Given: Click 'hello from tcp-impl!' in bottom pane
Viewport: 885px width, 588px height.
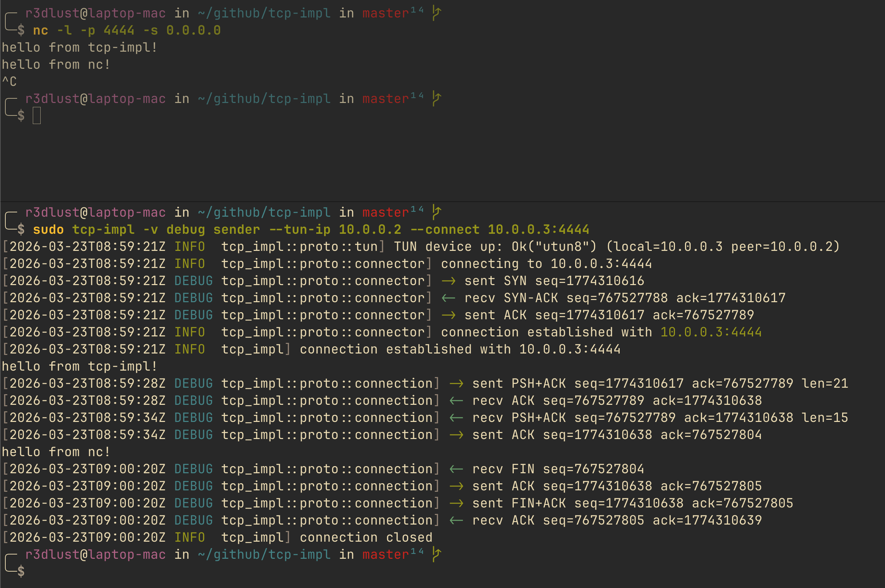Looking at the screenshot, I should (x=80, y=366).
